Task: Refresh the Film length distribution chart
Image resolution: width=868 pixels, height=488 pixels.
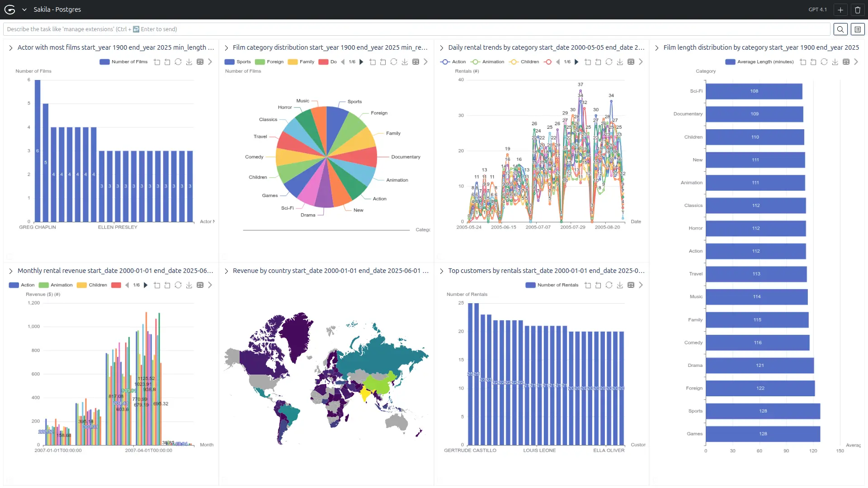Action: (x=824, y=62)
